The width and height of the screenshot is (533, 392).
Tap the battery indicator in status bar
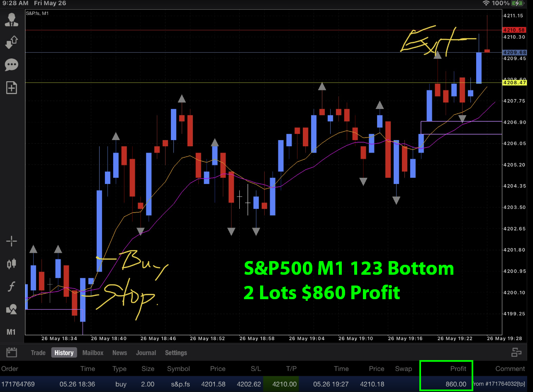(517, 3)
